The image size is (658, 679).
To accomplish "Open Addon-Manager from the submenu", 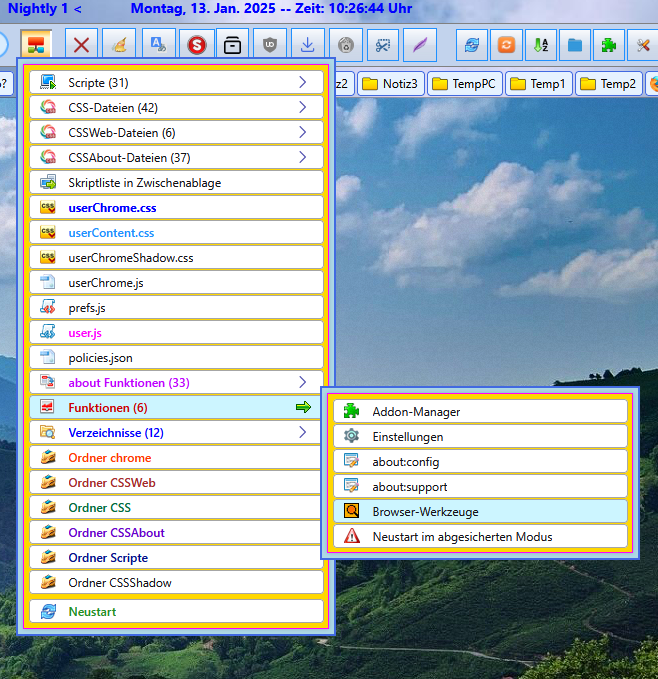I will (x=480, y=411).
